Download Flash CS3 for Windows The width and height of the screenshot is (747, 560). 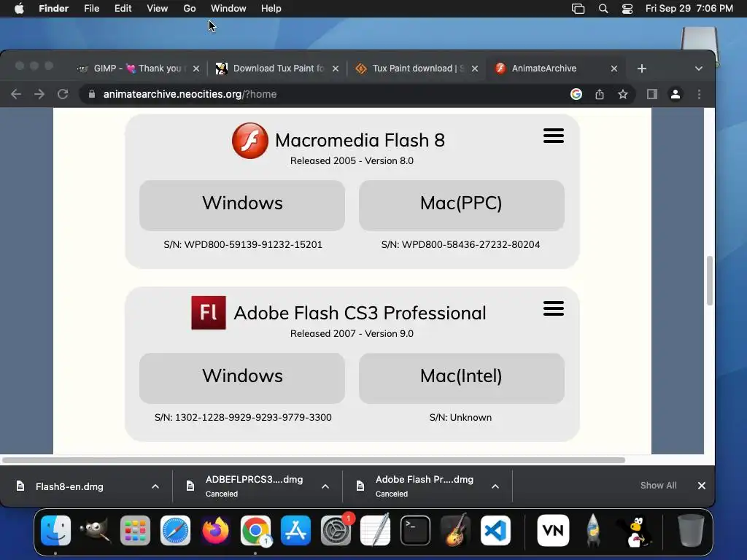pos(242,378)
